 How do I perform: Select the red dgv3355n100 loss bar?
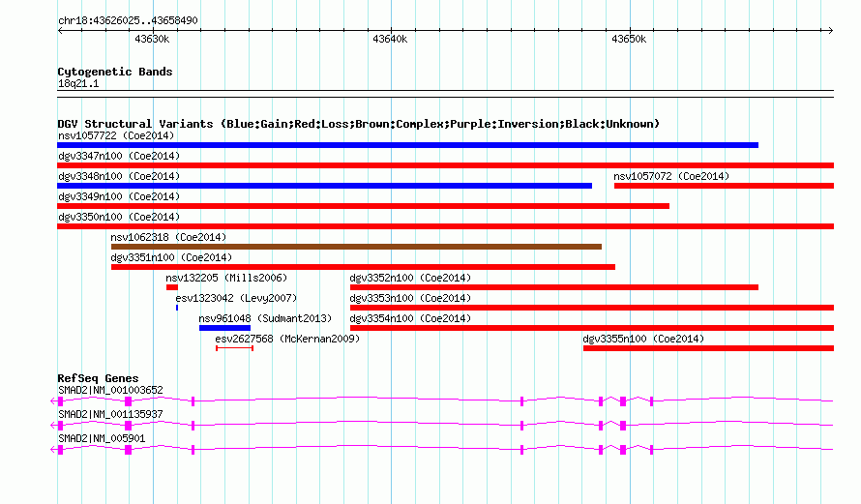708,348
